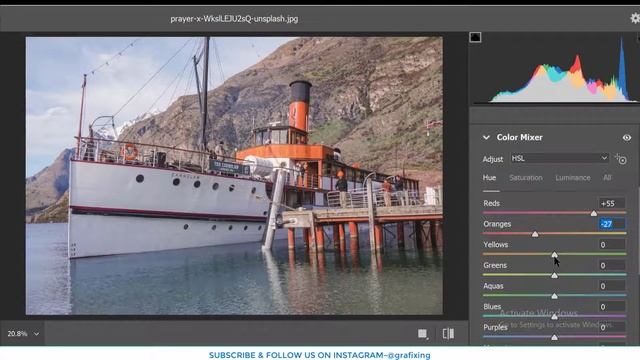Switch to the Hue tab

(x=489, y=178)
